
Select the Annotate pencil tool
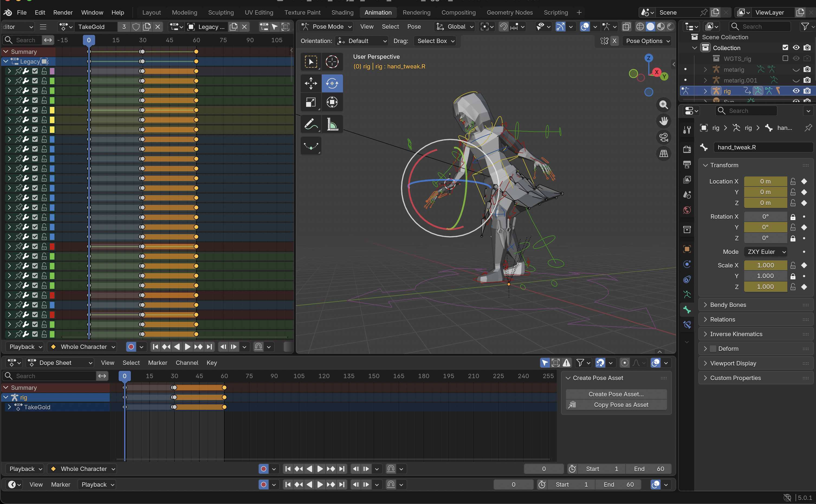pos(310,124)
